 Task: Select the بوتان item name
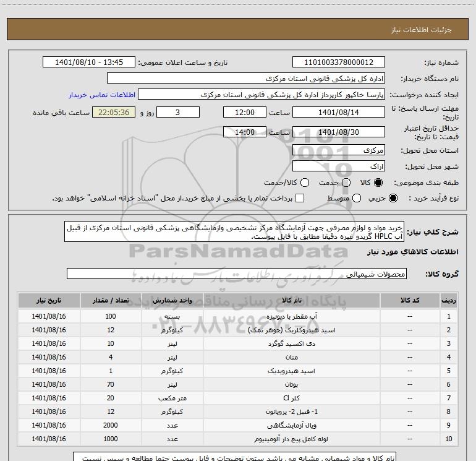point(291,384)
